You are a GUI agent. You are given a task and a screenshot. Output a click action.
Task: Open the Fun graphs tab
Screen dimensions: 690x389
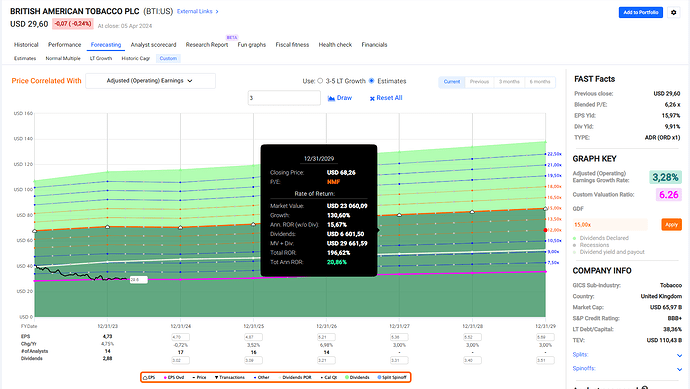(x=252, y=45)
